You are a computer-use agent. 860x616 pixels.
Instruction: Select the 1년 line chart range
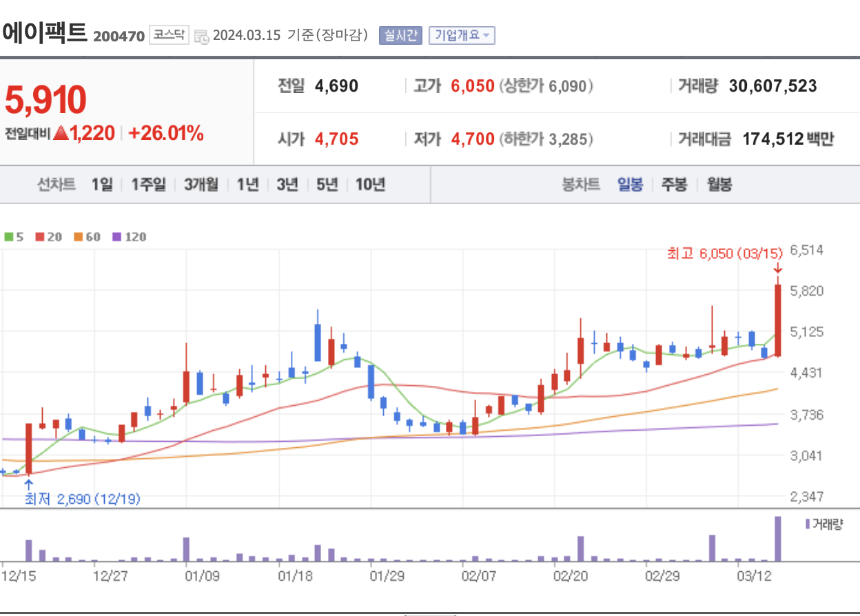coord(247,184)
